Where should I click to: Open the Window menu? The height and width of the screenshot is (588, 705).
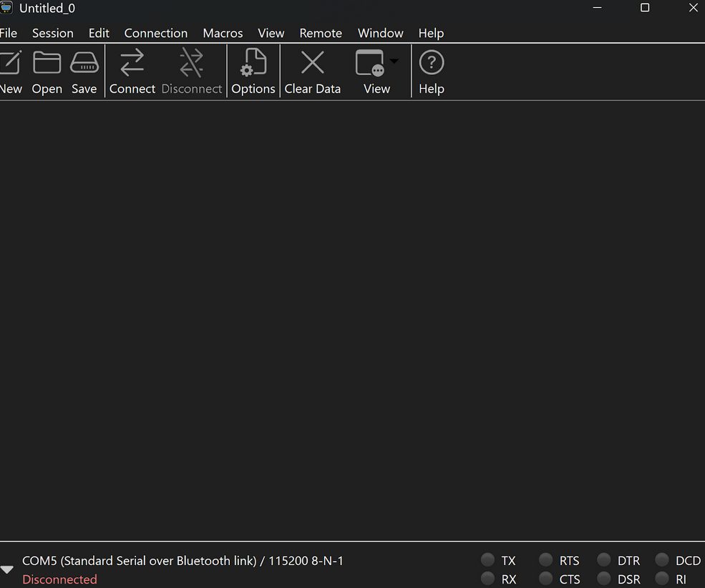coord(380,33)
